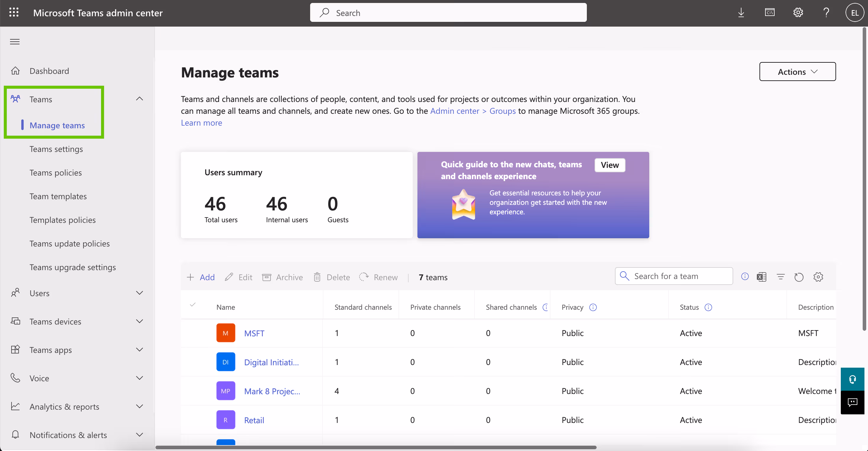
Task: Go to Team templates page
Action: 58,196
